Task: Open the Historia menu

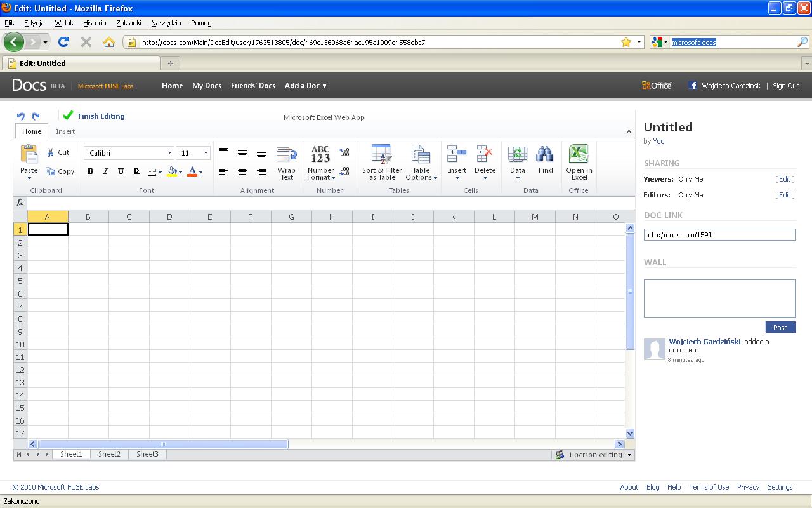Action: pyautogui.click(x=95, y=23)
